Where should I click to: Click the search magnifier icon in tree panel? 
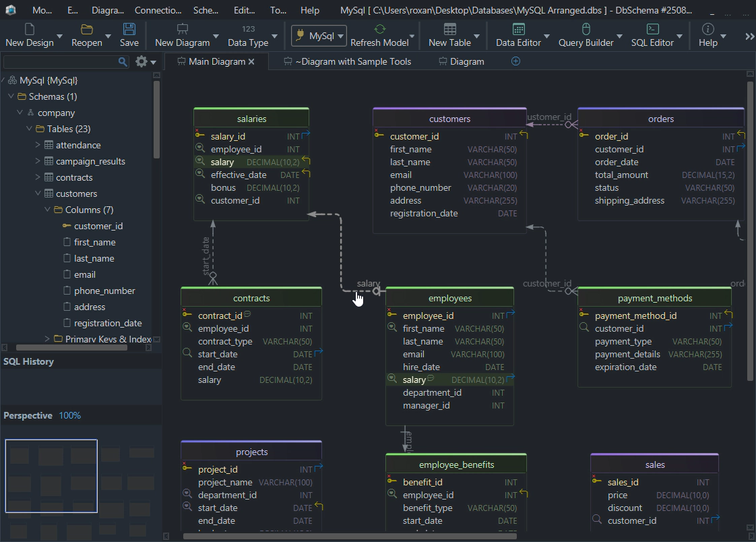[x=123, y=62]
